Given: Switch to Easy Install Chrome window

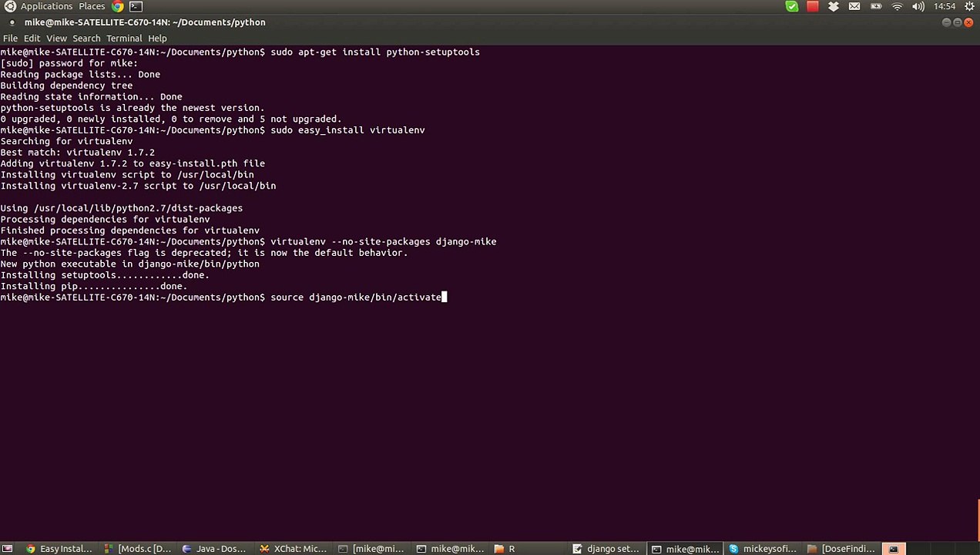Looking at the screenshot, I should (x=59, y=549).
